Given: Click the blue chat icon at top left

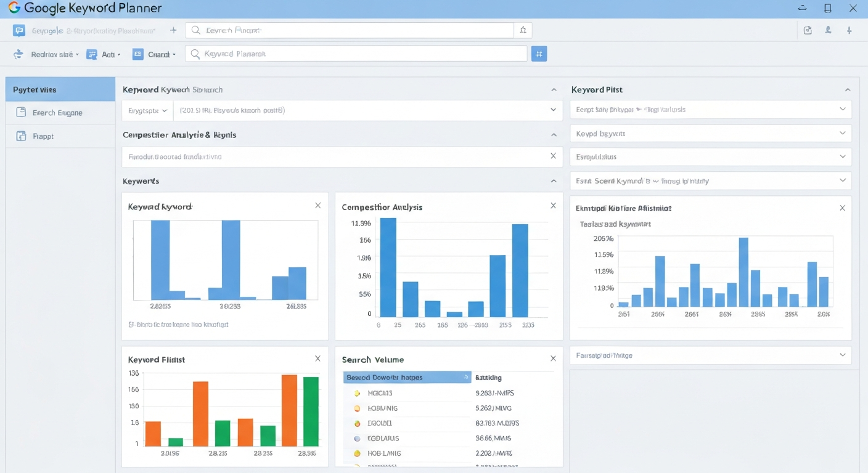Looking at the screenshot, I should click(x=19, y=30).
